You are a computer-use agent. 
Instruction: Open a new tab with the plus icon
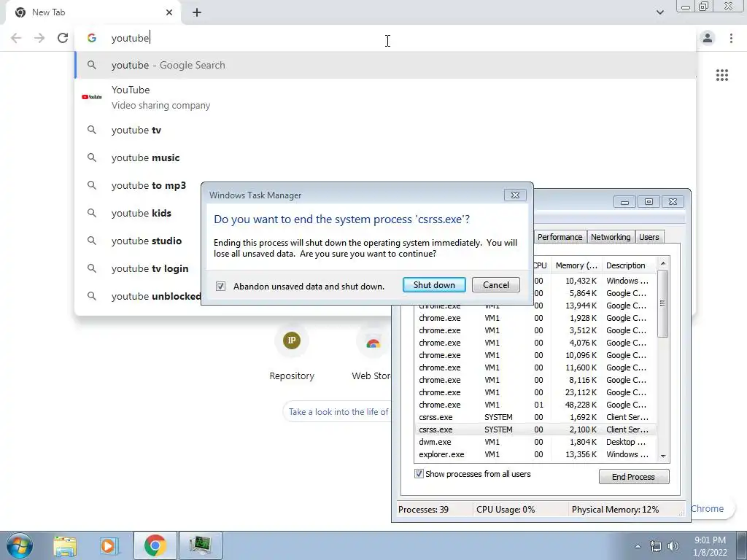(197, 12)
